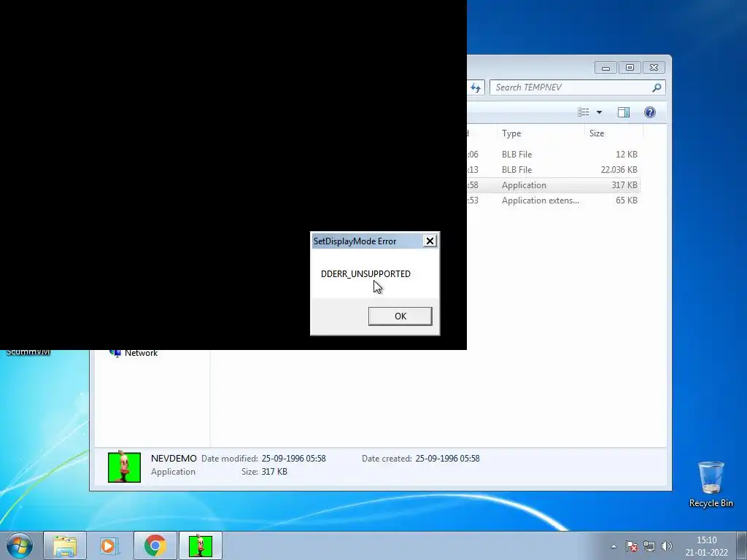Open the view options dropdown arrow
Viewport: 747px width, 560px height.
600,112
